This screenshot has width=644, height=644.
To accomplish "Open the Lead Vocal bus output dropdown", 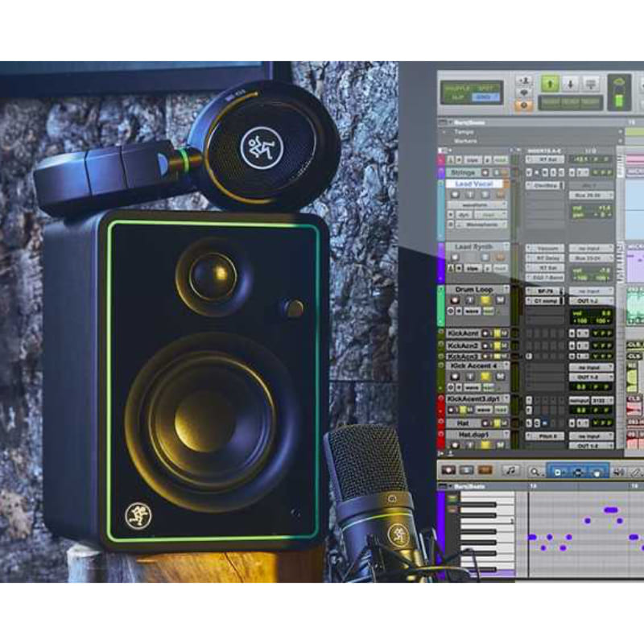I will pos(591,195).
